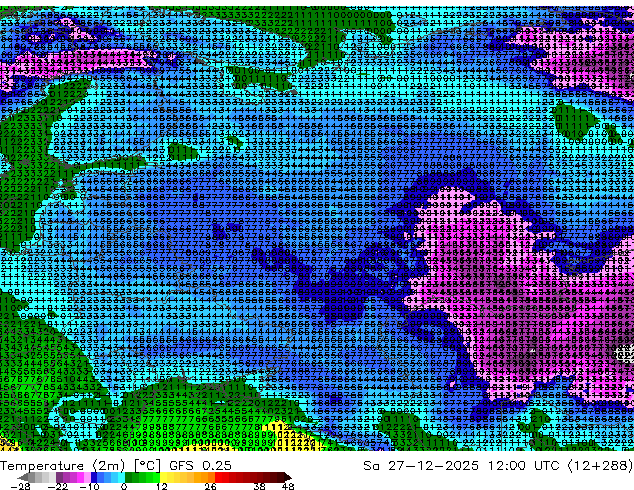The height and width of the screenshot is (490, 634).
Task: Click the 'Sa 27-12-2025' date text
Action: pyautogui.click(x=421, y=466)
